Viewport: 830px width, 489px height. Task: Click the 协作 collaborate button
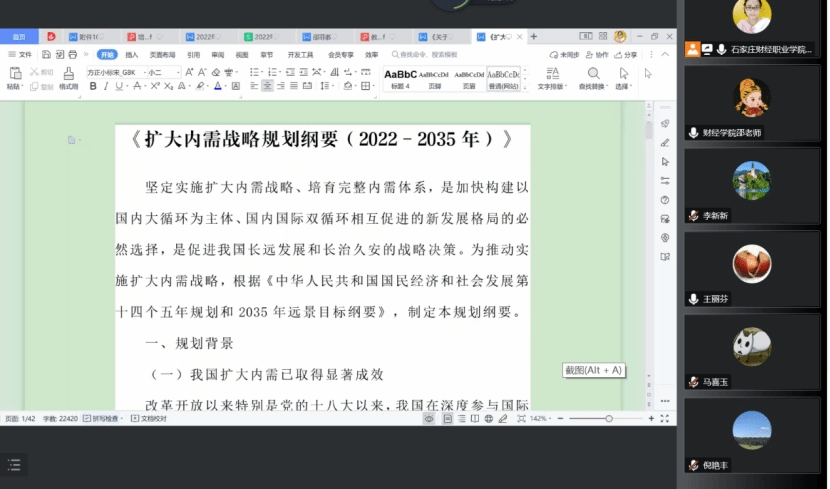click(x=597, y=55)
